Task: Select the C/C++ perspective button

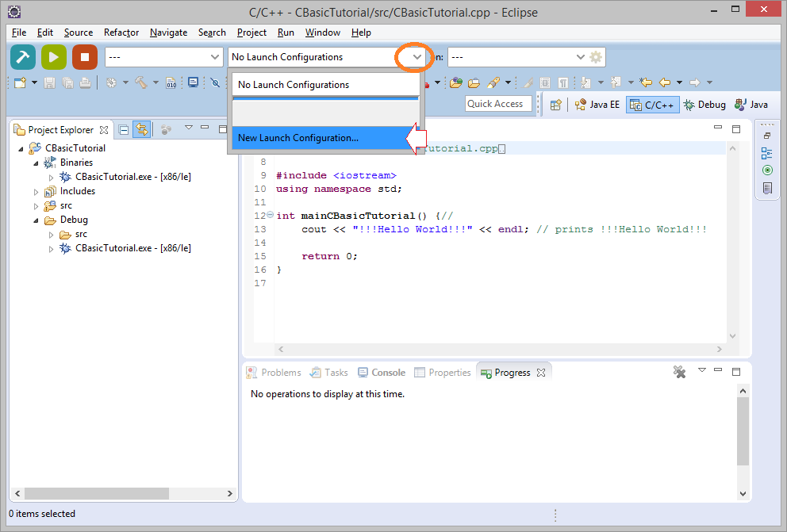Action: click(652, 105)
